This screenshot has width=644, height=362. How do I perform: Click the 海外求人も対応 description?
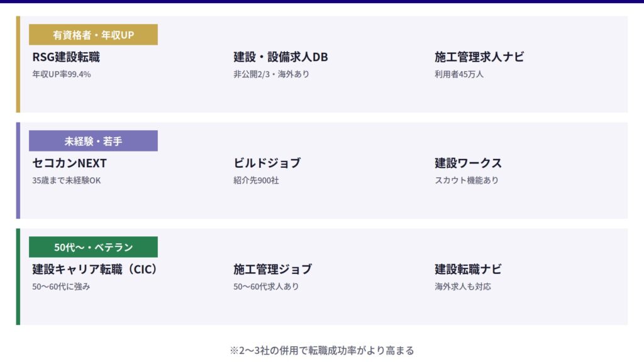tap(462, 287)
